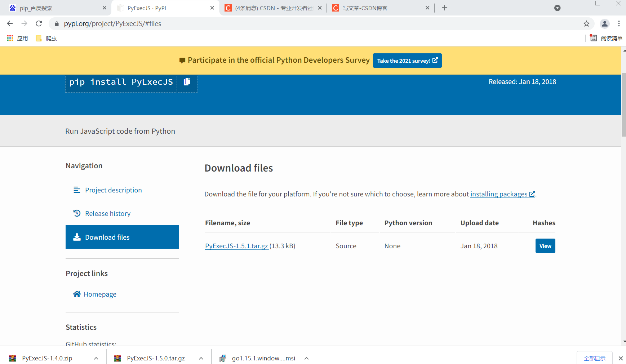Viewport: 626px width, 364px height.
Task: Click 全部显示 in the downloads bar
Action: [595, 358]
